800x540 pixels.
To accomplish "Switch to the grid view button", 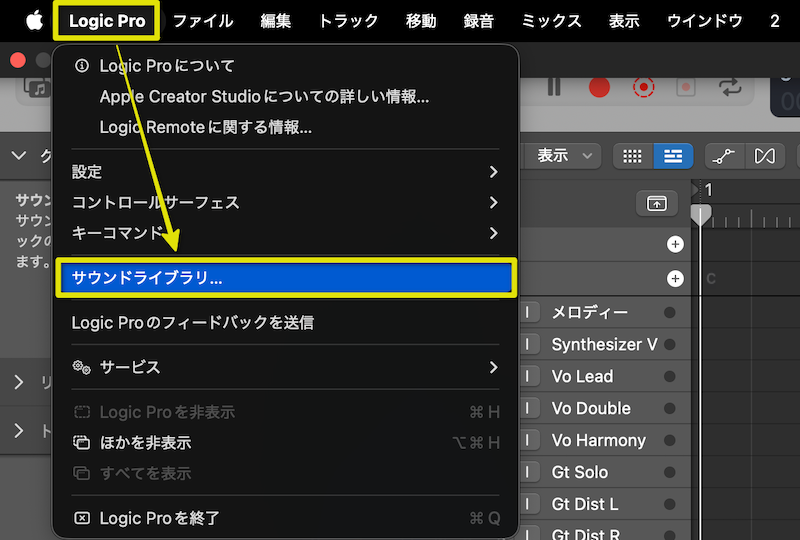I will click(x=633, y=156).
